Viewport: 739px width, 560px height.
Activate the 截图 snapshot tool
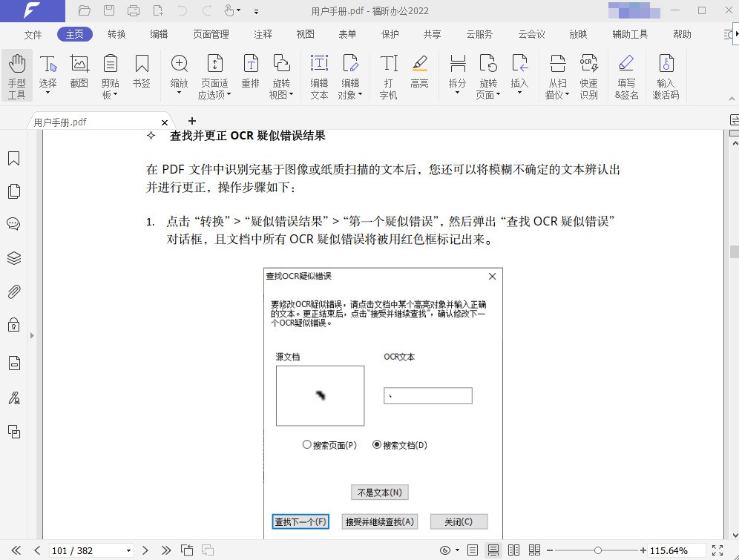pyautogui.click(x=79, y=70)
